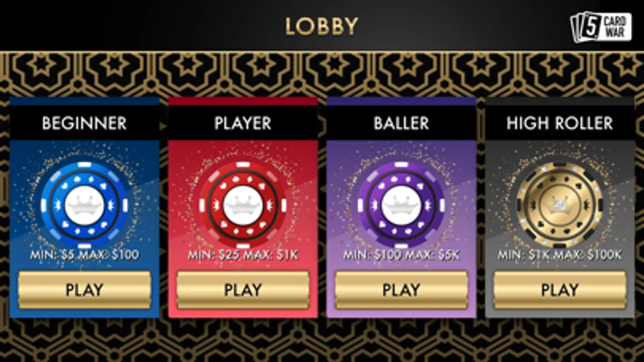Join the High Roller table via Play
644x362 pixels.
[560, 290]
